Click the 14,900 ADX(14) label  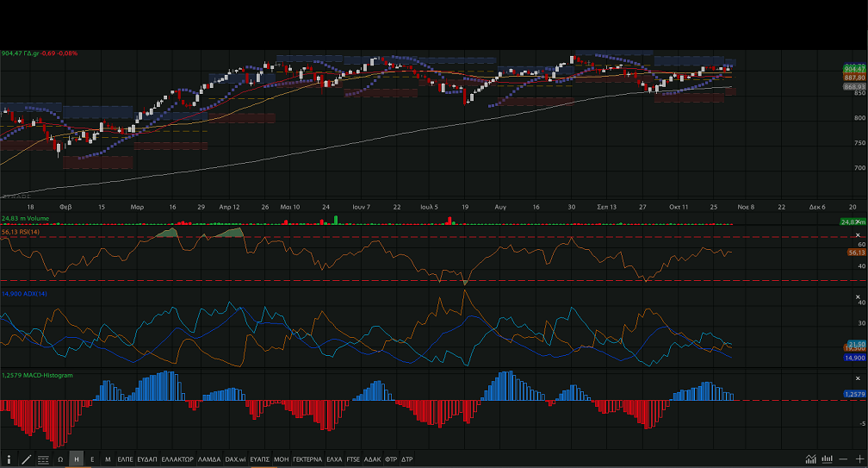click(24, 294)
